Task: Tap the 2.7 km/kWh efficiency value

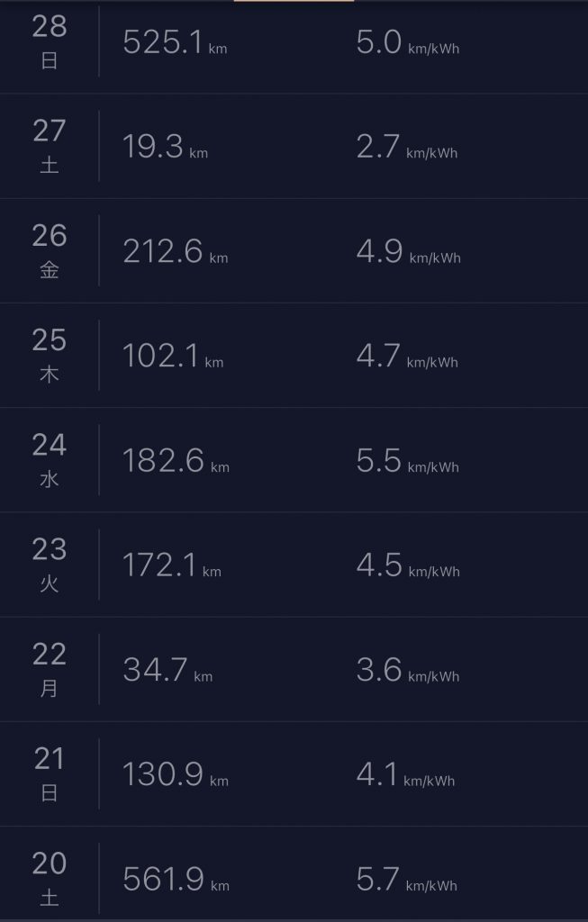Action: [407, 147]
